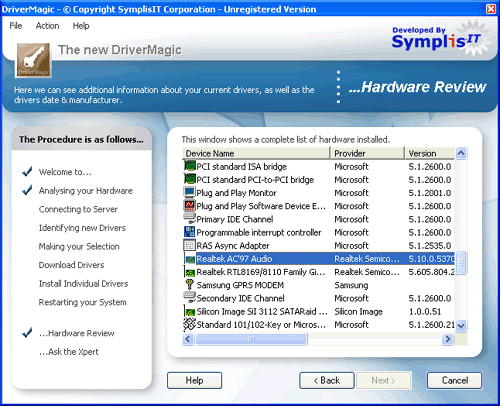Go back with the Back button
Viewport: 500px width, 406px height.
coord(327,380)
